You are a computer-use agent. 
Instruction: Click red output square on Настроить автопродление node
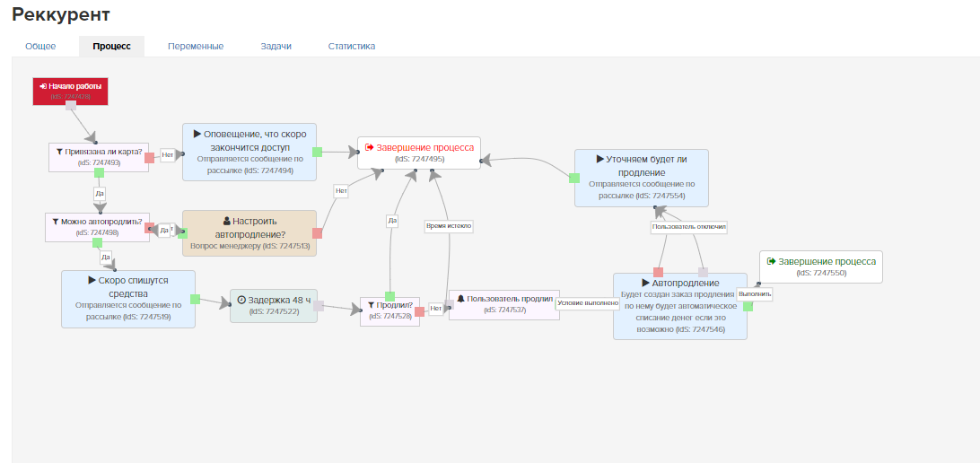[317, 233]
